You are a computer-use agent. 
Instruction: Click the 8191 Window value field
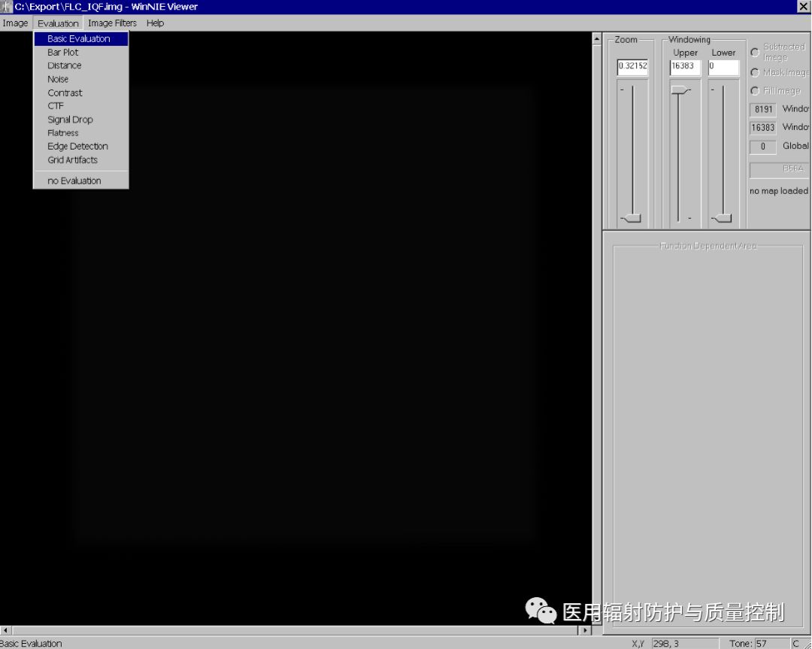tap(763, 109)
